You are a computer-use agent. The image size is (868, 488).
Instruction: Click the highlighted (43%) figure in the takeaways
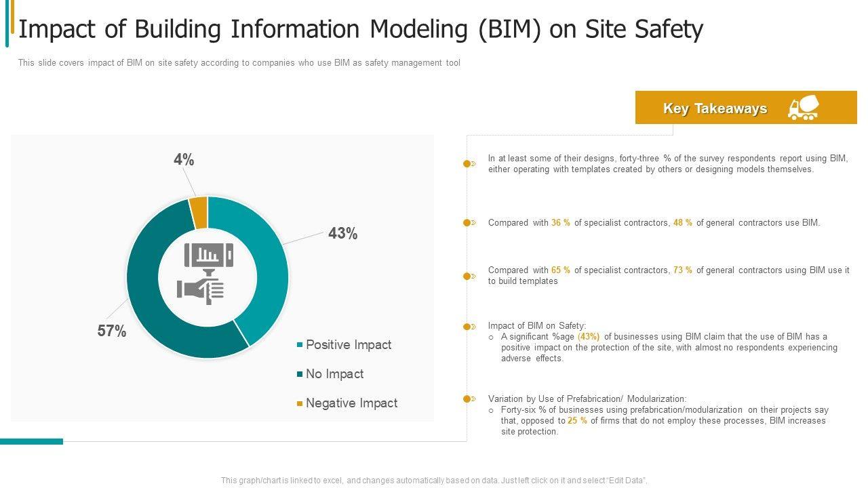(589, 336)
